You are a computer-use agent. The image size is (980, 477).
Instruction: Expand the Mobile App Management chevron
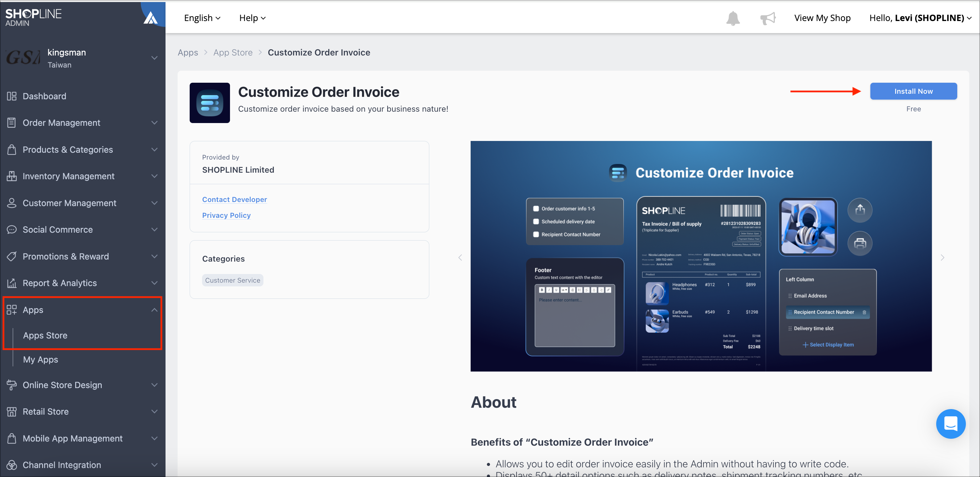click(x=154, y=438)
